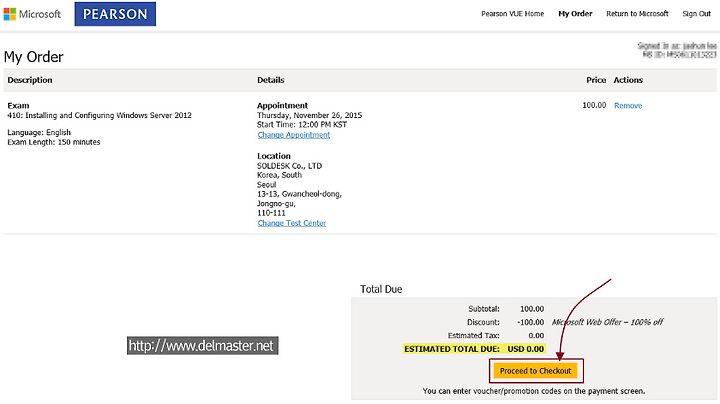Click the 'Korea, South' location line
This screenshot has height=404, width=720.
(279, 175)
